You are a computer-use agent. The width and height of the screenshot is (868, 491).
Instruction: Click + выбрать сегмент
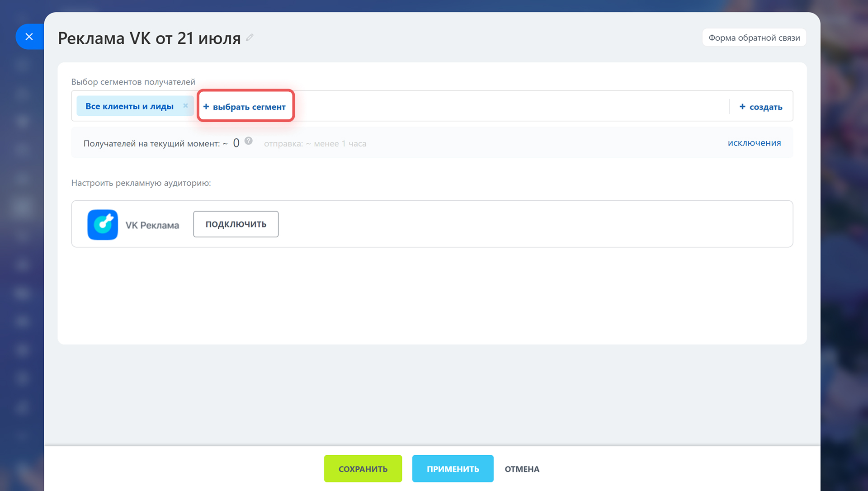pyautogui.click(x=245, y=107)
